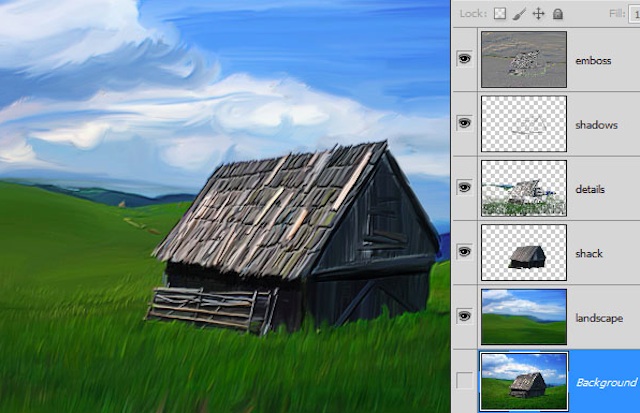Select the emboss layer thumbnail

[523, 59]
